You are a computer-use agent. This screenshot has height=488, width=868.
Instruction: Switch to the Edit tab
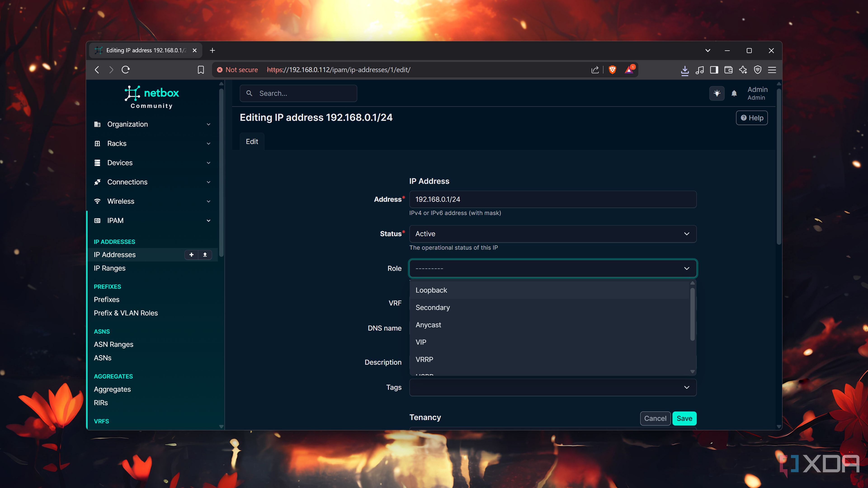pos(252,141)
